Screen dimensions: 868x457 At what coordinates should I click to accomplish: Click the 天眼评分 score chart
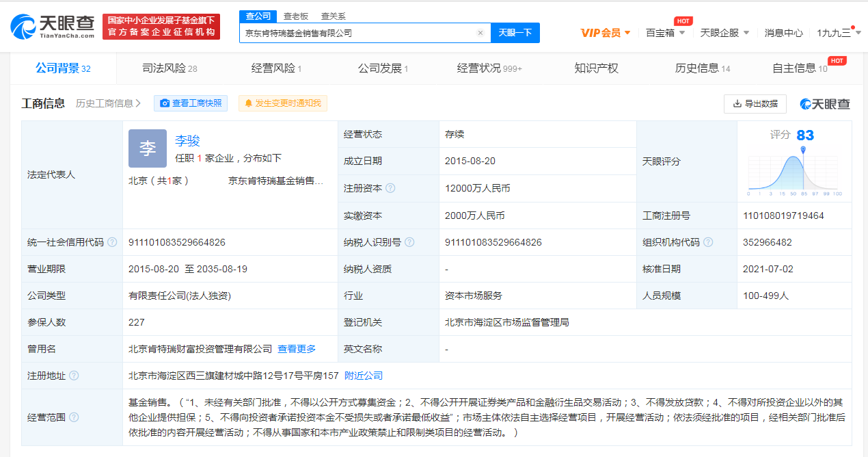tap(793, 171)
